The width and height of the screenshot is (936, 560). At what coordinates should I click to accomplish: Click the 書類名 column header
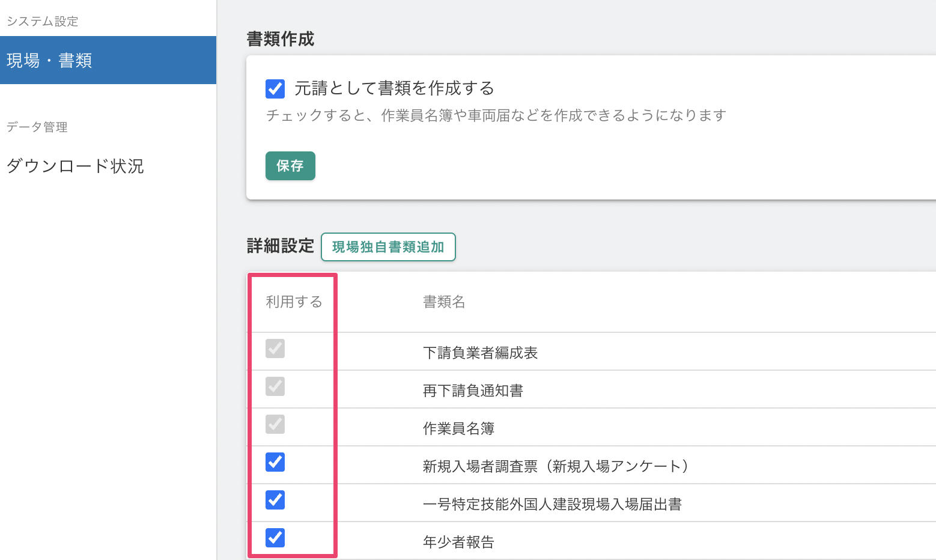pos(444,302)
